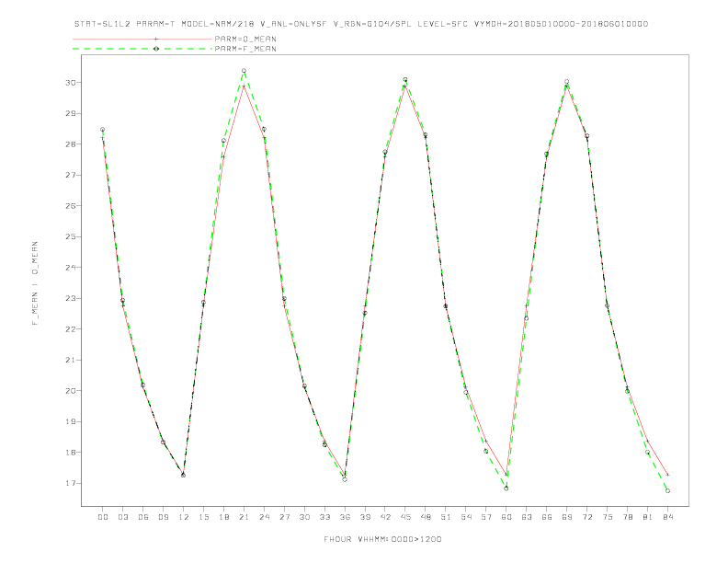The height and width of the screenshot is (563, 728).
Task: Click the x-axis tick label 36
Action: [x=345, y=517]
